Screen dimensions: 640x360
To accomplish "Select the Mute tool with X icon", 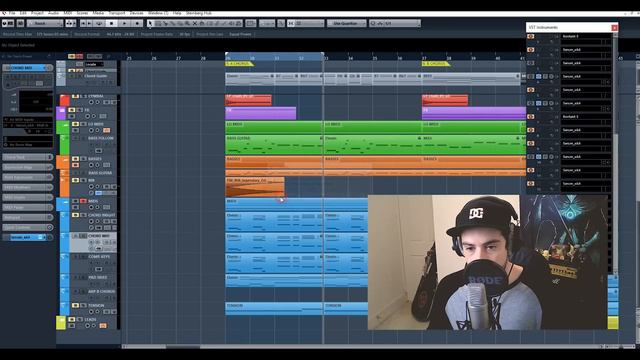I will click(195, 24).
